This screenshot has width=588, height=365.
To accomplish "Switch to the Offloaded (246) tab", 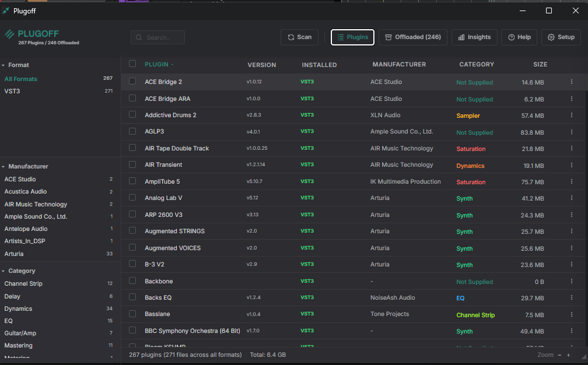I will [x=412, y=37].
